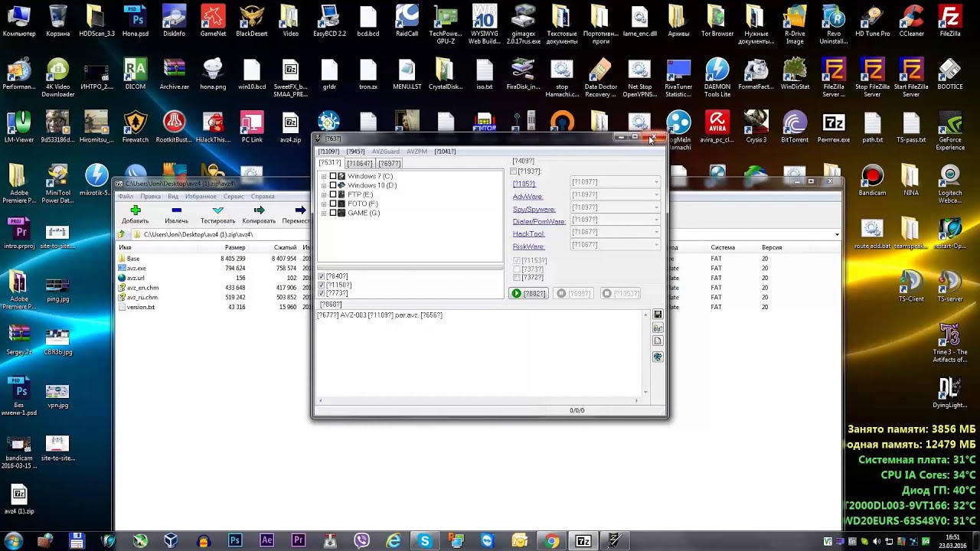Expand the Windows 10 (D:) tree node
The image size is (980, 551).
pyautogui.click(x=324, y=185)
